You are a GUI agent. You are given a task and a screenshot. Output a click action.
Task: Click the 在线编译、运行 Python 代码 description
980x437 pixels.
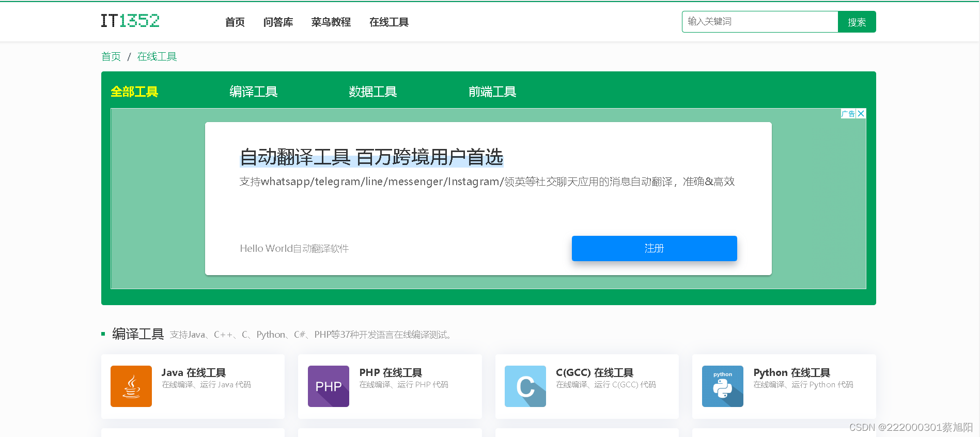[803, 385]
